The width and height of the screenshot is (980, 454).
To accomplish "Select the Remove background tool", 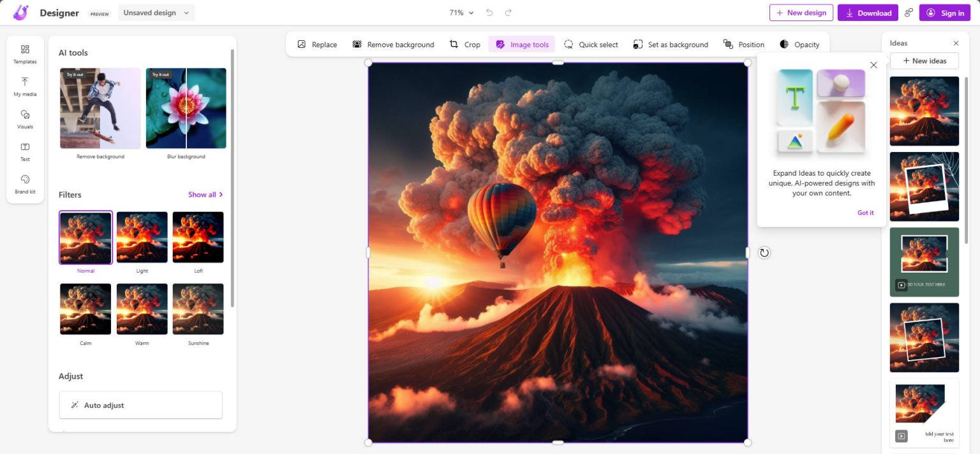I will point(393,44).
